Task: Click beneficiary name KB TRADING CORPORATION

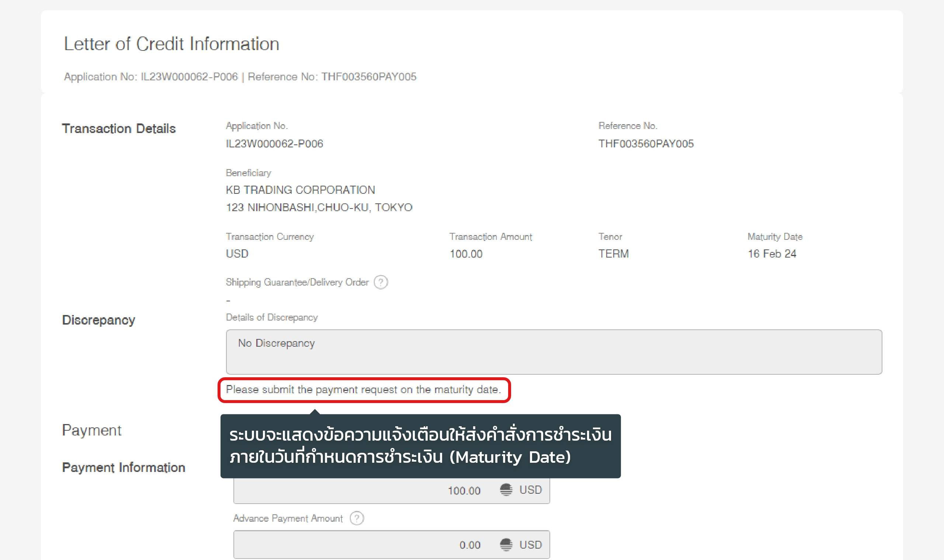Action: point(300,190)
